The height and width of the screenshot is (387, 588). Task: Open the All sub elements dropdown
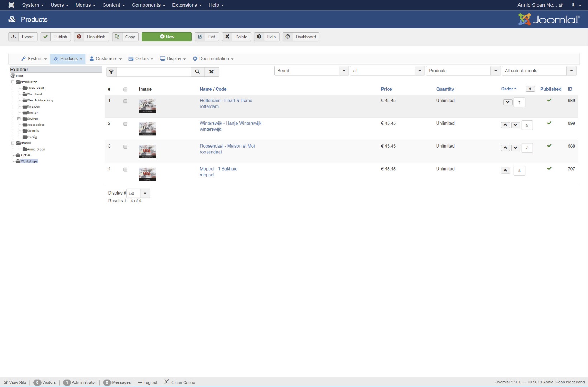539,71
